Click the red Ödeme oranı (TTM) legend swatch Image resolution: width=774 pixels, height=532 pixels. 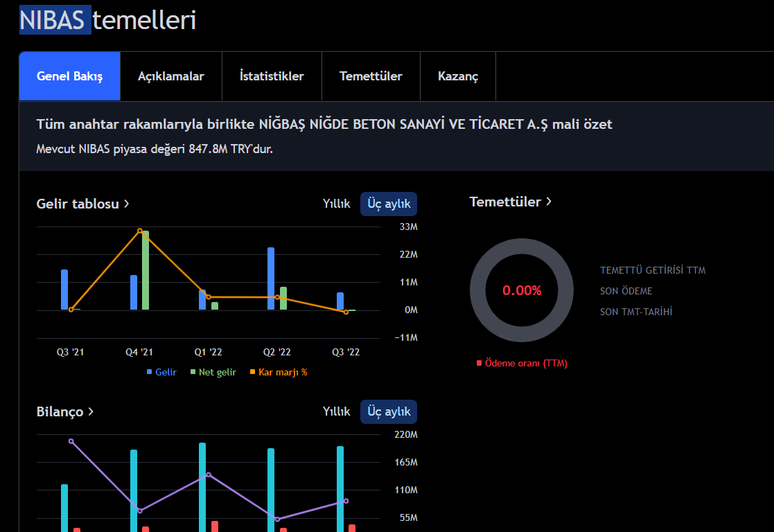[479, 363]
